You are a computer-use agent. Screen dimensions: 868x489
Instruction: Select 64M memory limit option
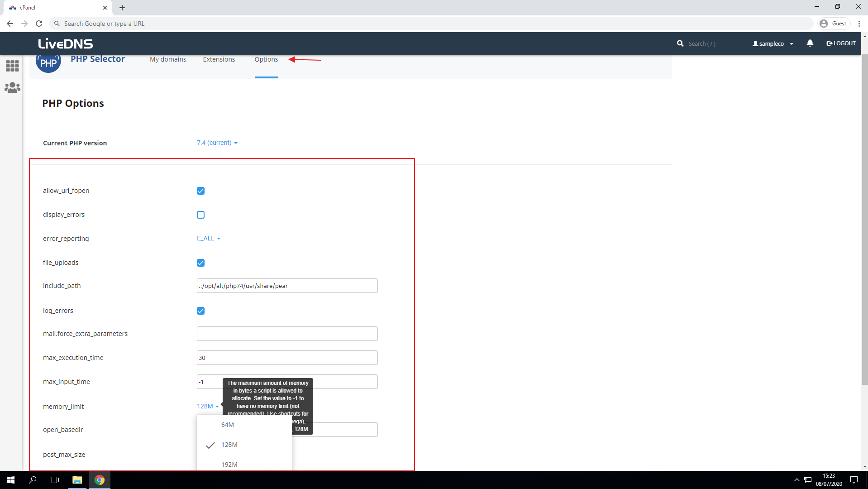pos(244,425)
